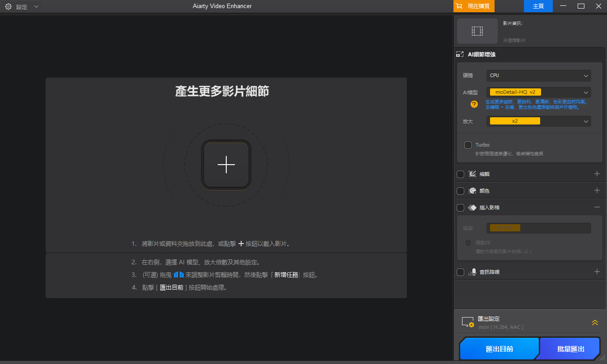Viewport: 607px width, 364px height.
Task: Open the 硬體 CPU dropdown
Action: [539, 76]
